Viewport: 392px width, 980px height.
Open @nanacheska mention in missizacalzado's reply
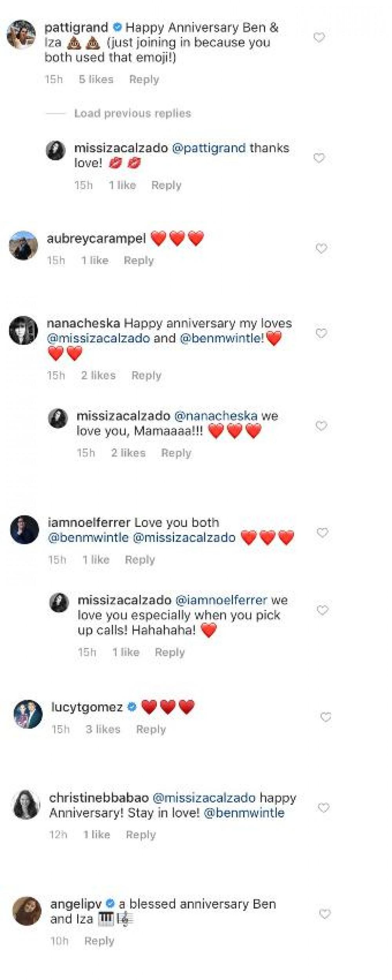click(x=216, y=416)
